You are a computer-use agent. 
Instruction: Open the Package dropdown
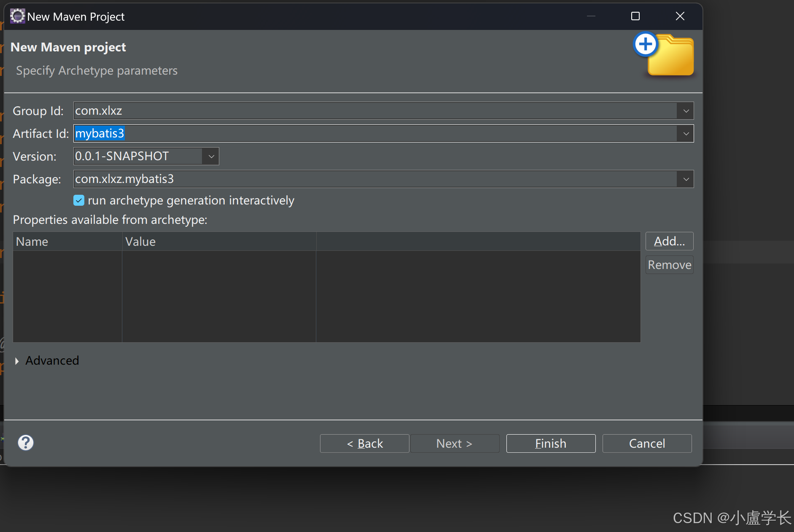coord(686,179)
